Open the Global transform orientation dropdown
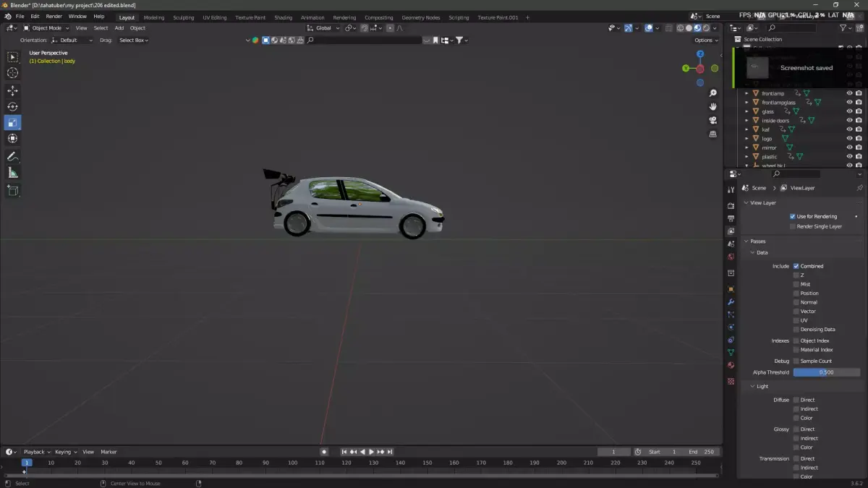Viewport: 868px width, 488px height. coord(323,28)
